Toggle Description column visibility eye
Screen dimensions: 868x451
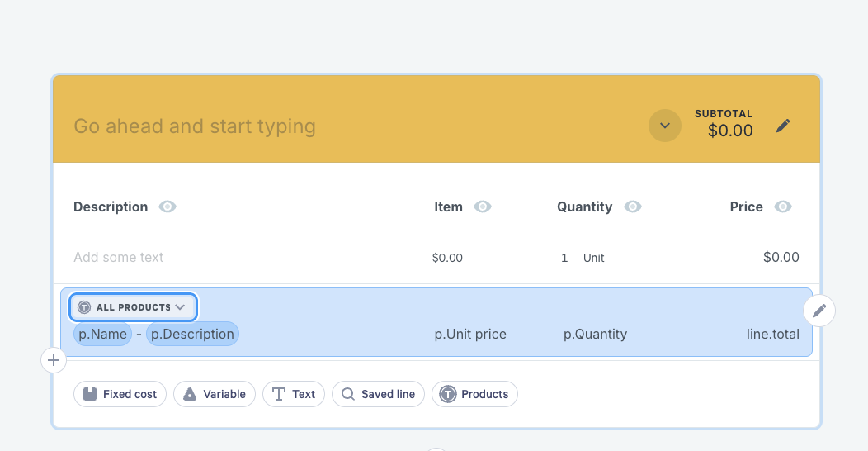coord(167,207)
